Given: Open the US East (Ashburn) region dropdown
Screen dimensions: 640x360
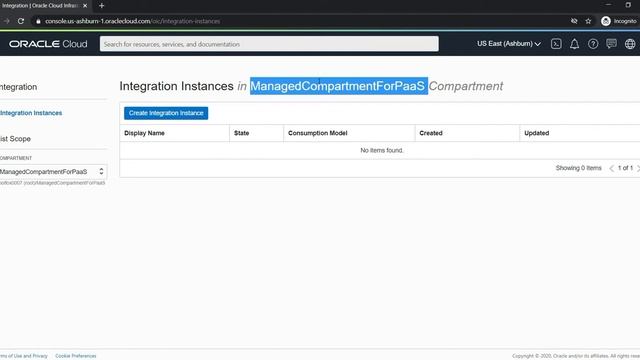Looking at the screenshot, I should pos(509,44).
